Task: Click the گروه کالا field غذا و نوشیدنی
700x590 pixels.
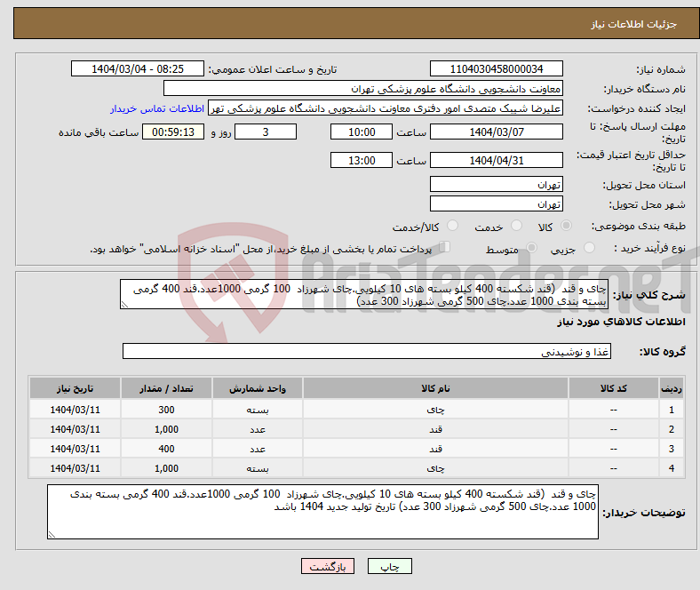Action: tap(367, 351)
